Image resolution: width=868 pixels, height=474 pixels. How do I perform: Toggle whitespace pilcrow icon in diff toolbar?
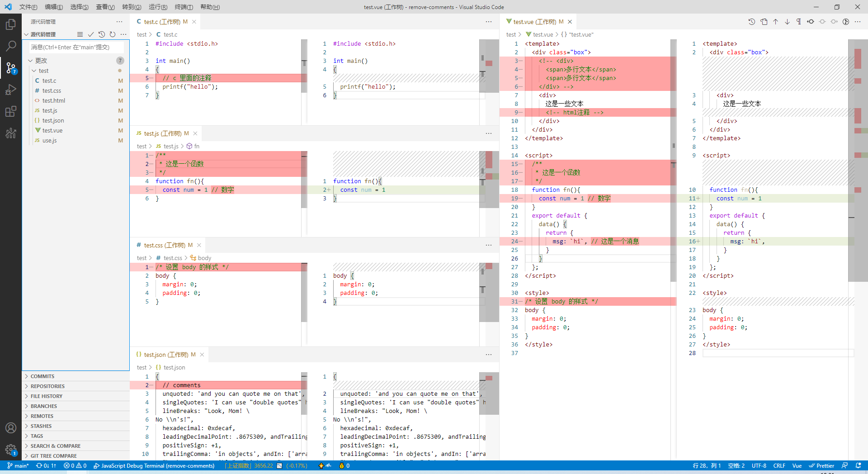click(x=799, y=22)
